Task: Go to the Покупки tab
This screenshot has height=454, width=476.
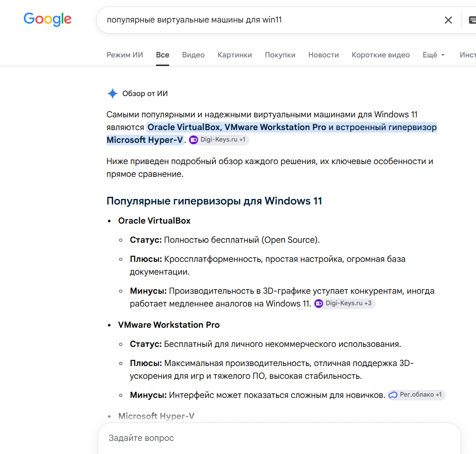Action: tap(280, 55)
